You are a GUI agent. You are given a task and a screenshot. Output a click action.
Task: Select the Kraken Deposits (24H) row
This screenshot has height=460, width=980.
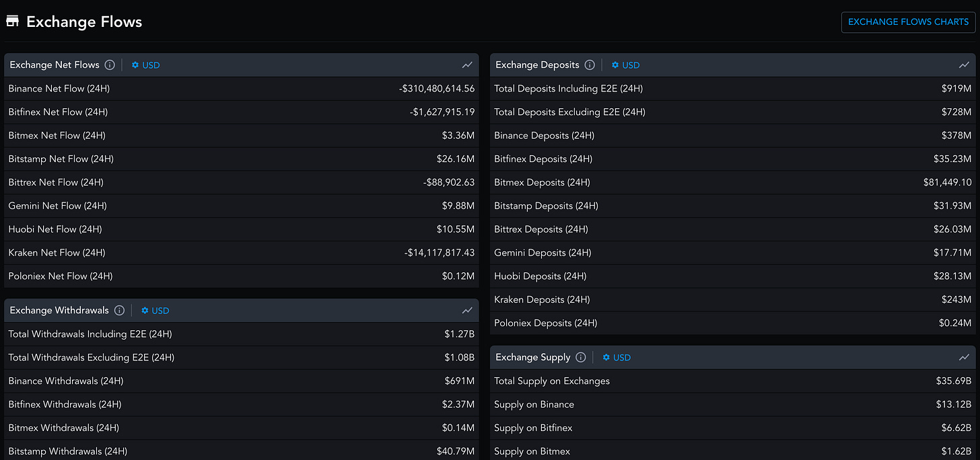tap(733, 300)
